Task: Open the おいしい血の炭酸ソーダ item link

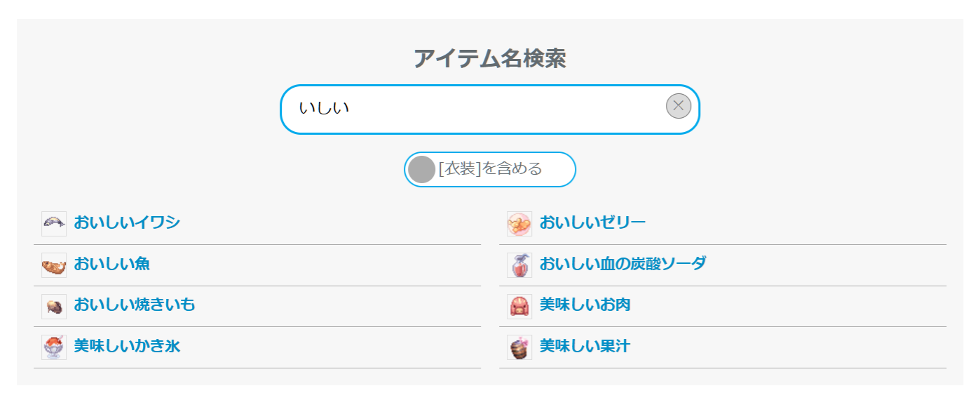Action: click(622, 265)
